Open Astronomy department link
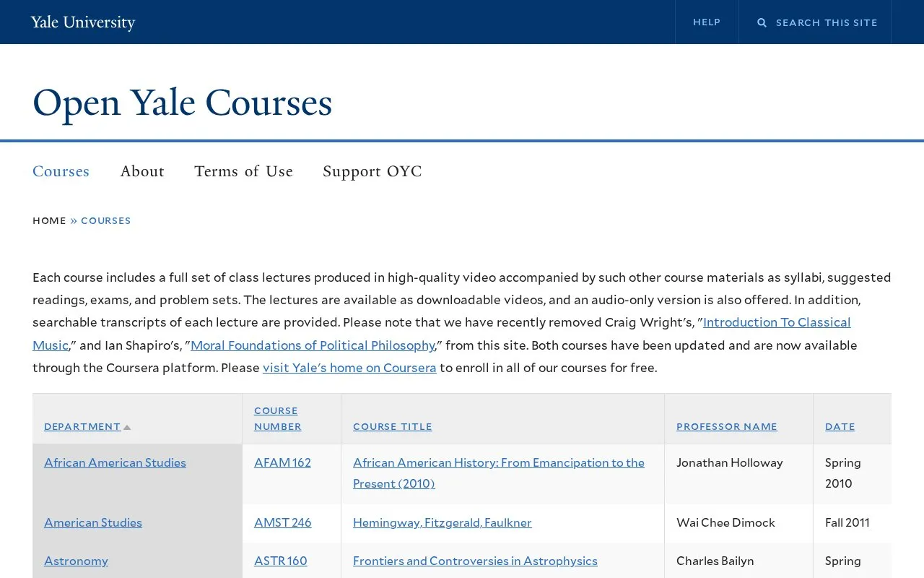This screenshot has height=578, width=924. click(x=76, y=561)
